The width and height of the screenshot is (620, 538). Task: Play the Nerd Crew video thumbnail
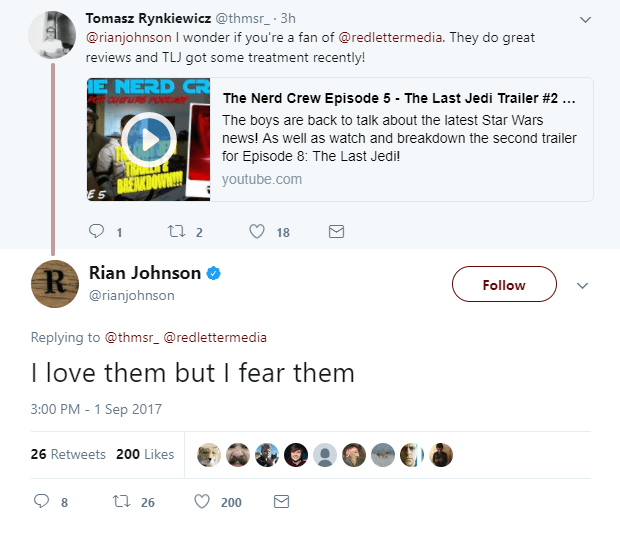[x=149, y=140]
